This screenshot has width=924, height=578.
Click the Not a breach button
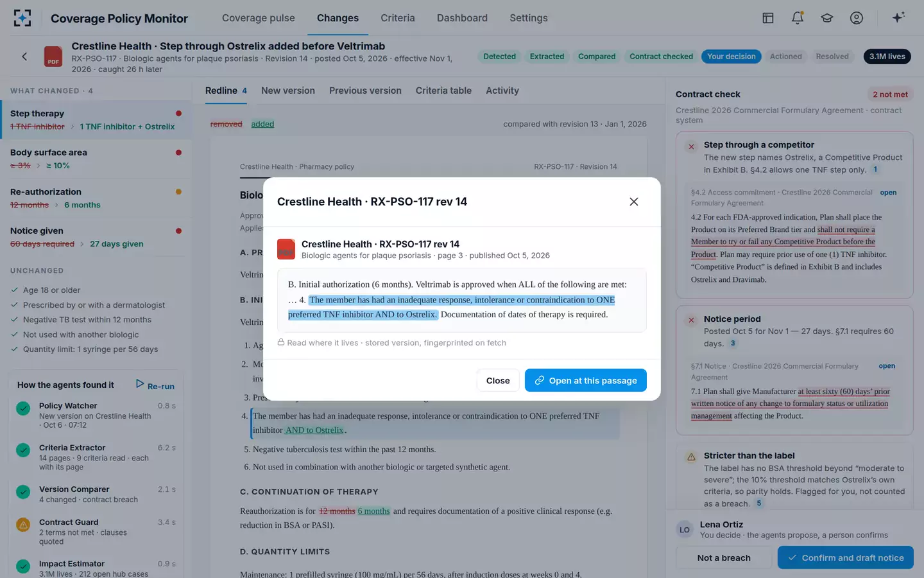[x=724, y=557]
